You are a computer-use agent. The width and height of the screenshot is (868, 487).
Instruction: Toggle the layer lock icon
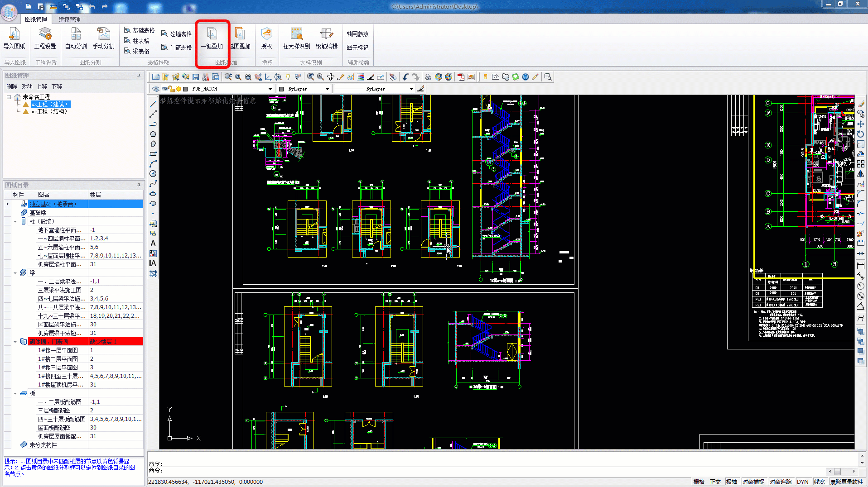coord(171,89)
